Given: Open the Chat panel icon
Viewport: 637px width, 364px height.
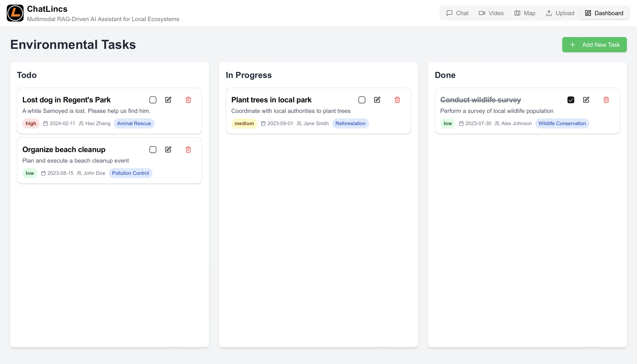Looking at the screenshot, I should 449,13.
